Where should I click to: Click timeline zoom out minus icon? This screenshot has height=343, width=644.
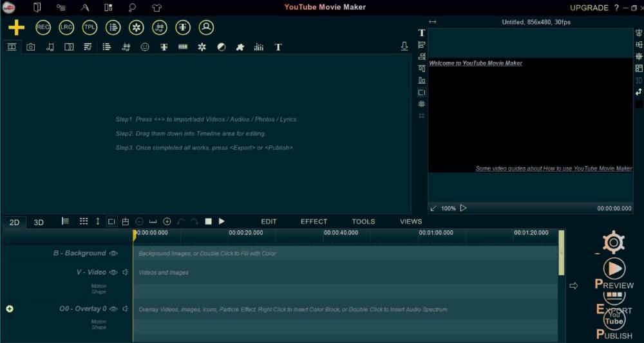139,221
